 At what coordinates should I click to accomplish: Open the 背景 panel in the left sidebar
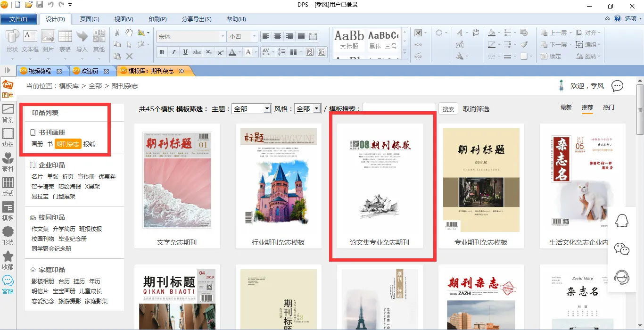(x=8, y=113)
